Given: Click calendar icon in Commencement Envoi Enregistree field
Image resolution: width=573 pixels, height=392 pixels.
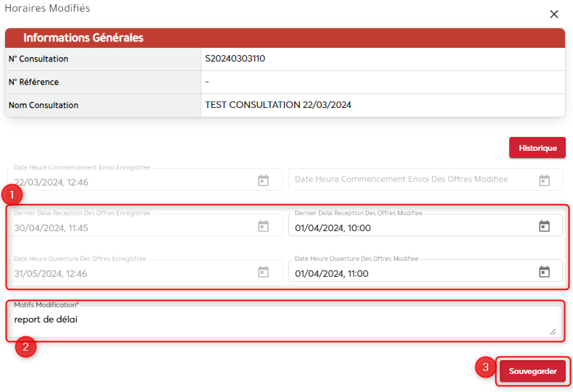Looking at the screenshot, I should point(264,180).
